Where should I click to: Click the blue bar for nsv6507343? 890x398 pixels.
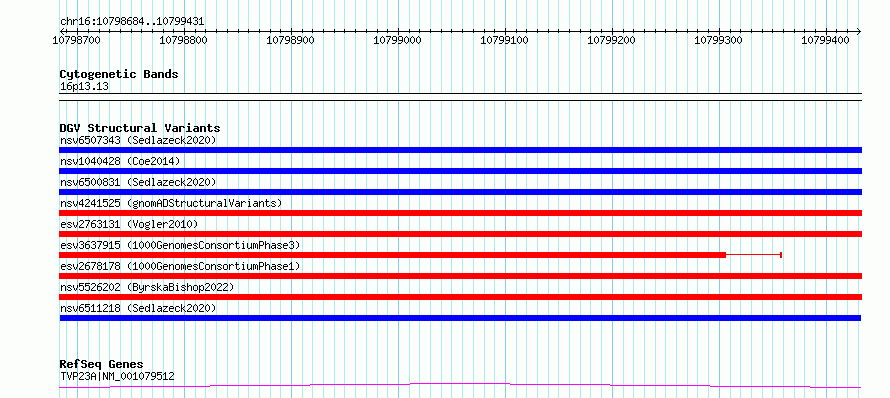(460, 150)
